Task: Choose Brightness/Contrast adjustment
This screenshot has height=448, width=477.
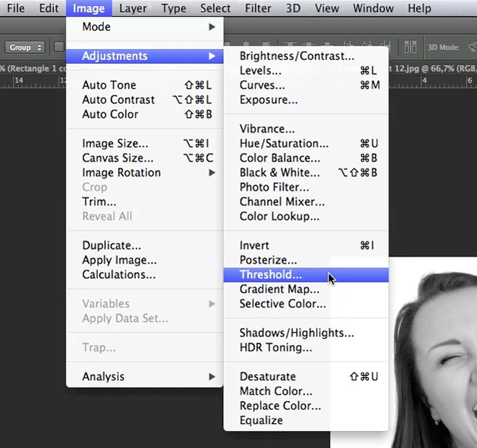Action: (297, 56)
